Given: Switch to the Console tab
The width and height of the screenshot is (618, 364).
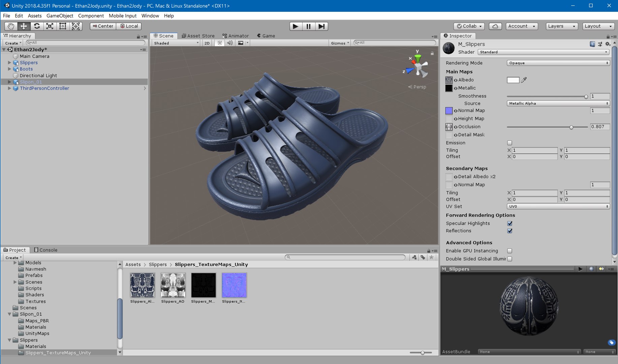Looking at the screenshot, I should point(45,250).
